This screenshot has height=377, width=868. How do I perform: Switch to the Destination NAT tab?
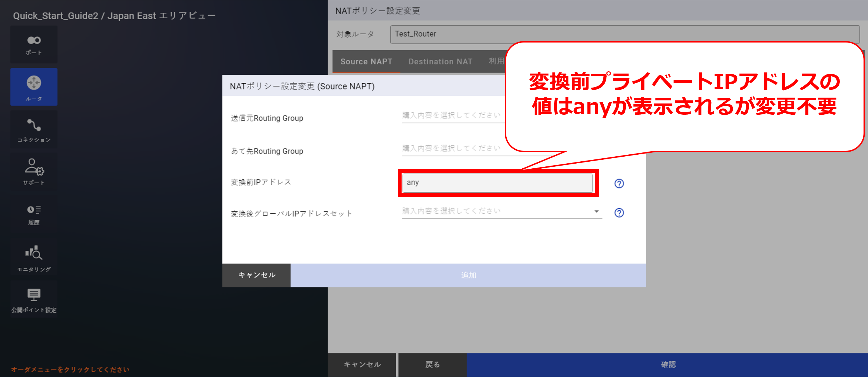click(440, 62)
